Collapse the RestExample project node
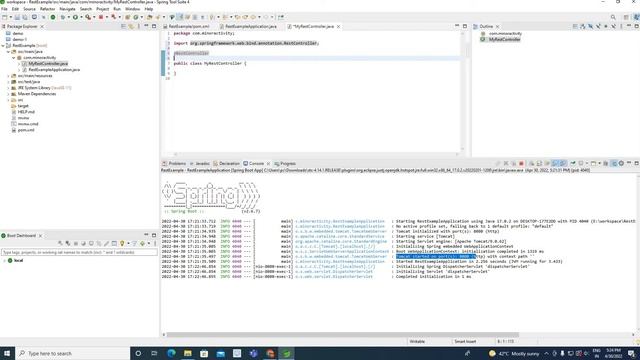Viewport: 640px width, 360px height. point(3,46)
